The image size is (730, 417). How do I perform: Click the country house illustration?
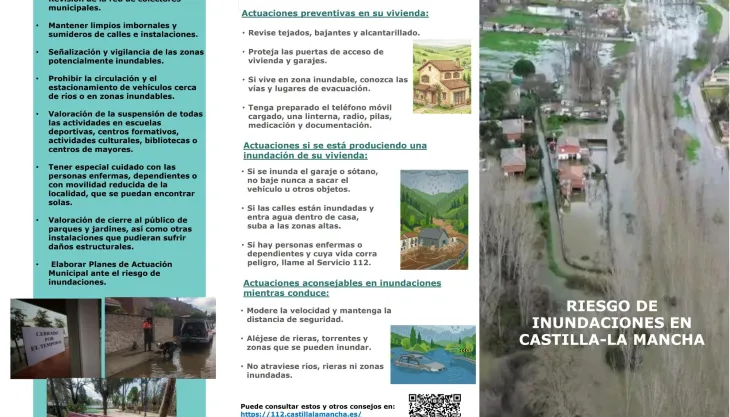point(442,77)
